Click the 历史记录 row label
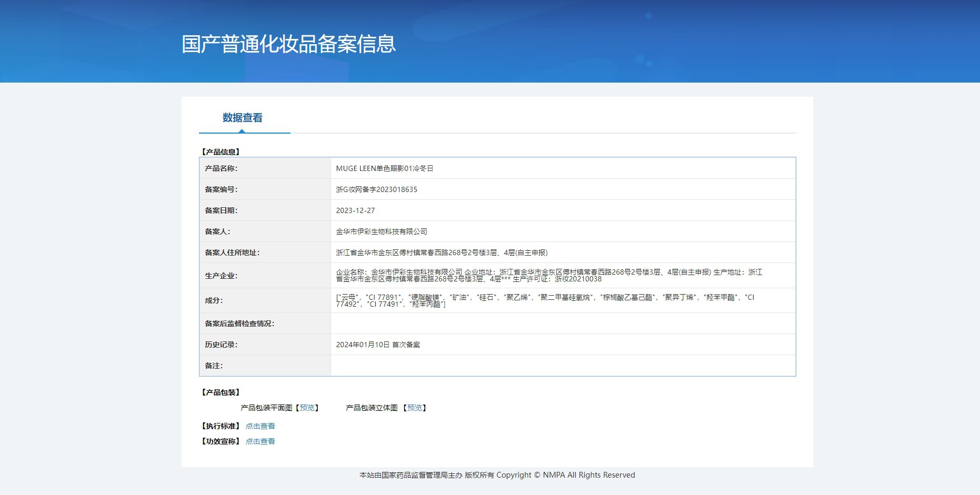Viewport: 980px width, 495px height. [x=221, y=345]
